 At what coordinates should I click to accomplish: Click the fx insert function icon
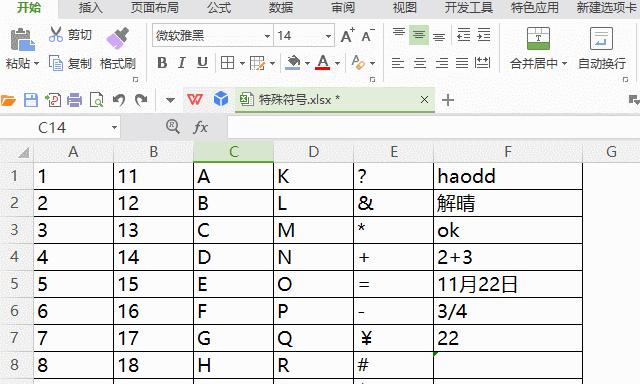200,127
